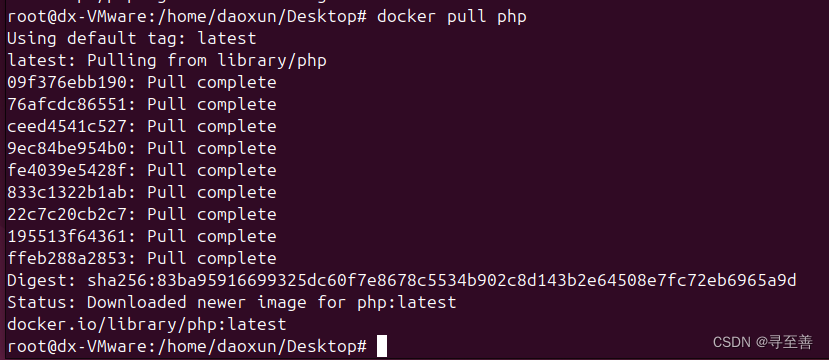Click the sha256 digest hash string
The width and height of the screenshot is (829, 360).
pos(441,281)
